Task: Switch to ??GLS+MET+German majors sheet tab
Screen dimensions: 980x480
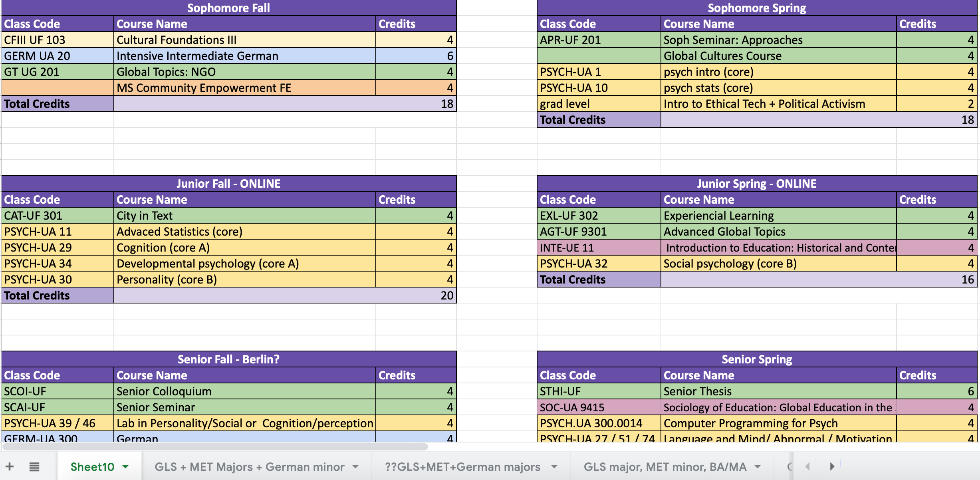Action: (462, 466)
